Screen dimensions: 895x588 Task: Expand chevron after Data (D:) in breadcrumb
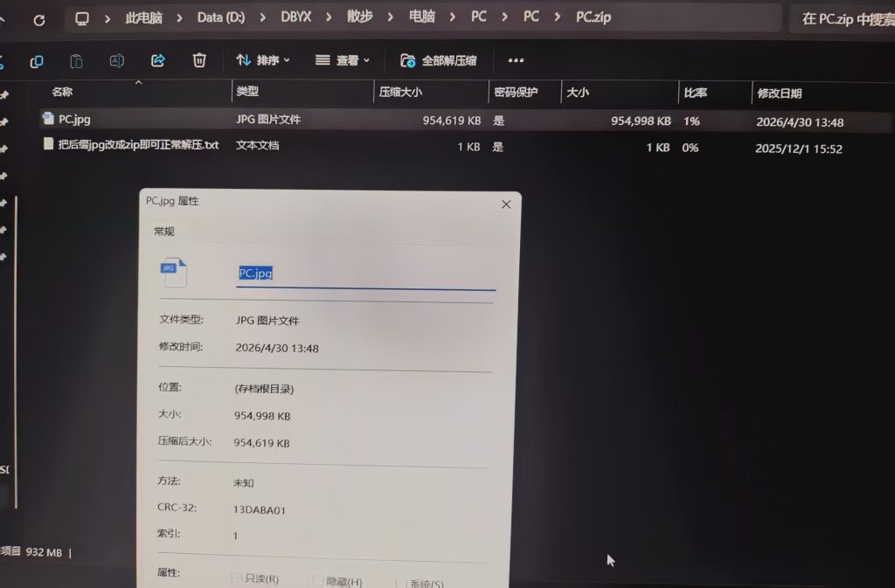click(x=262, y=18)
